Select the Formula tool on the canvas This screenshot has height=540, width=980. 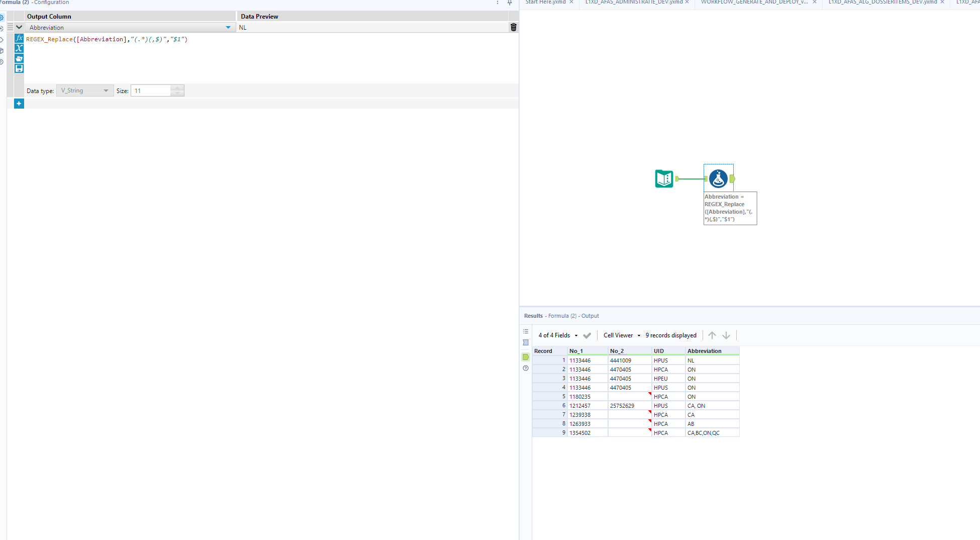718,178
